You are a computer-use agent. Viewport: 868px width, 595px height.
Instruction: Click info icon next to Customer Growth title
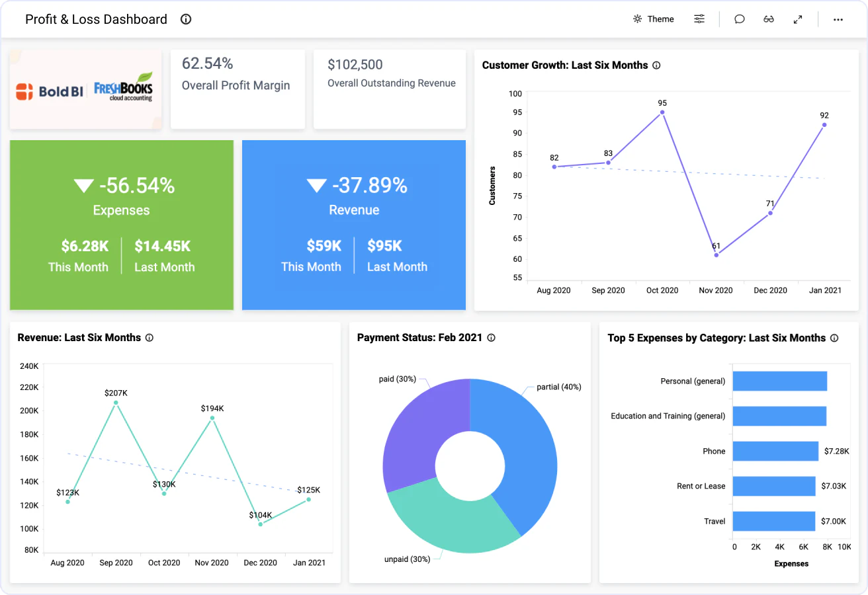[x=656, y=65]
